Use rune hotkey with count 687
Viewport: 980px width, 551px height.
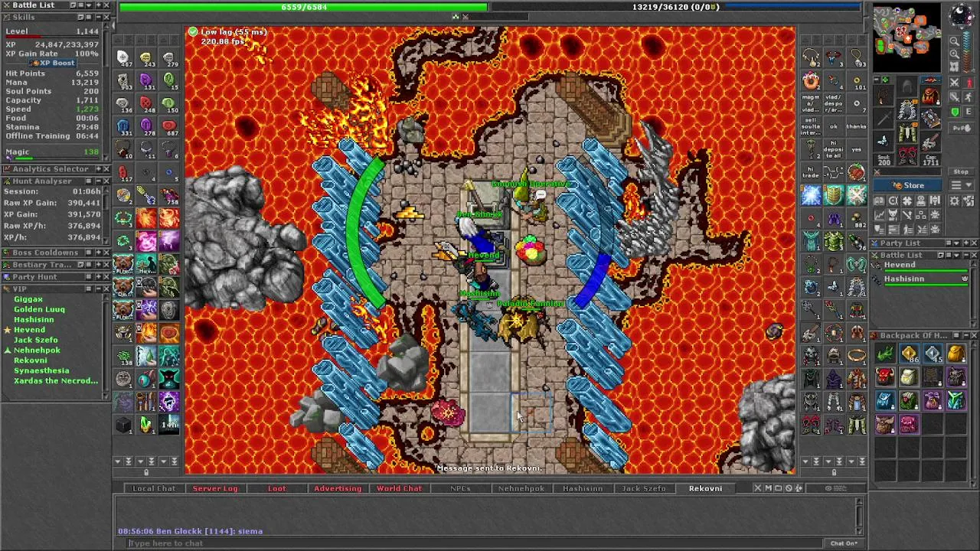169,127
